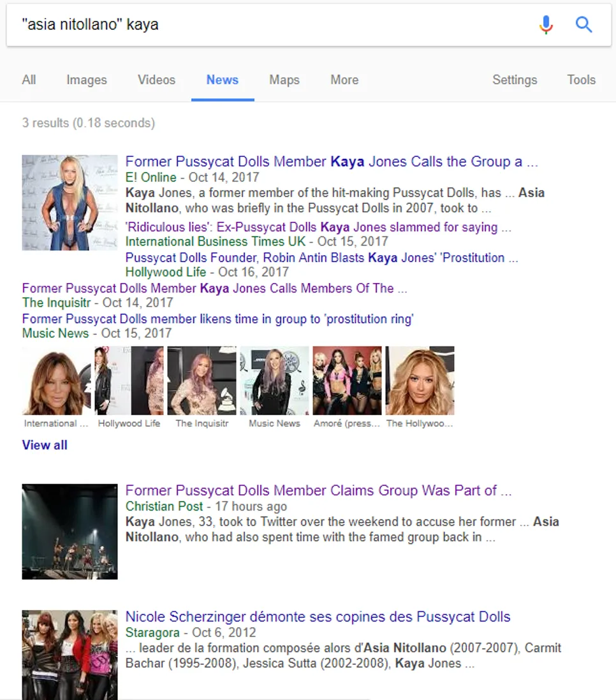Image resolution: width=616 pixels, height=700 pixels.
Task: Click the Music News carousel thumbnail
Action: [274, 381]
